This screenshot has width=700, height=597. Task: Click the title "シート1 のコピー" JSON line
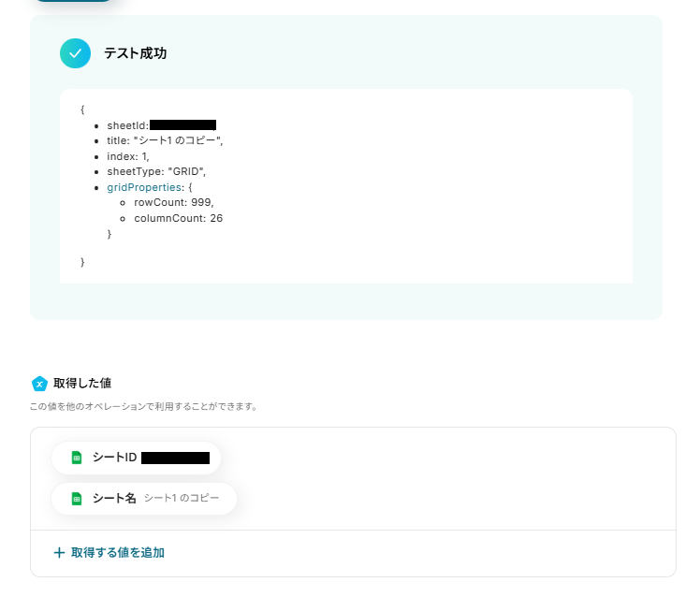tap(165, 140)
